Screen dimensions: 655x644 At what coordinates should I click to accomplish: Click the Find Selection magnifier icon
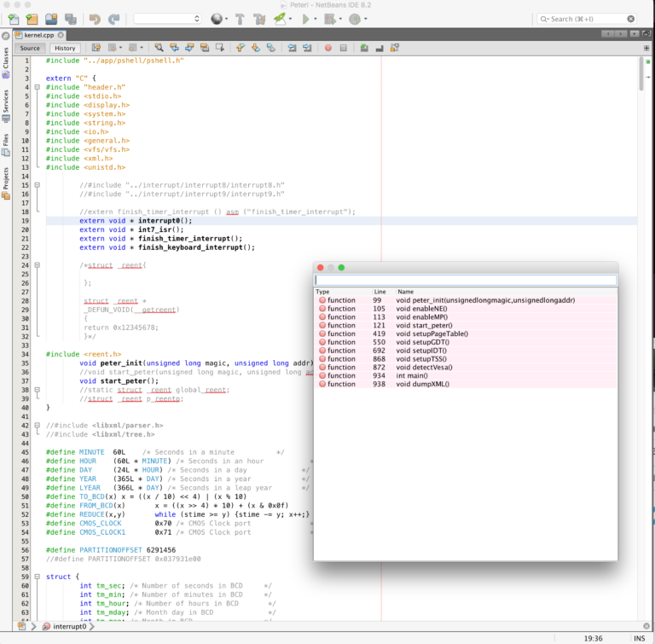159,48
